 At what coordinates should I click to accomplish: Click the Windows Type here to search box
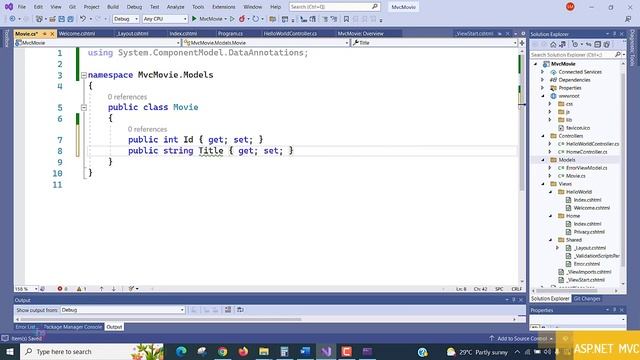(x=92, y=351)
